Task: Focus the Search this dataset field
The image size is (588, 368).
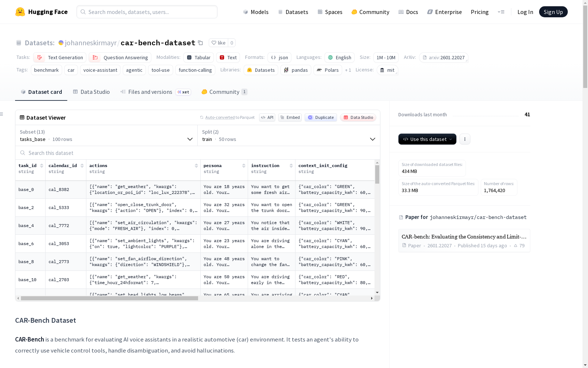Action: pyautogui.click(x=198, y=153)
